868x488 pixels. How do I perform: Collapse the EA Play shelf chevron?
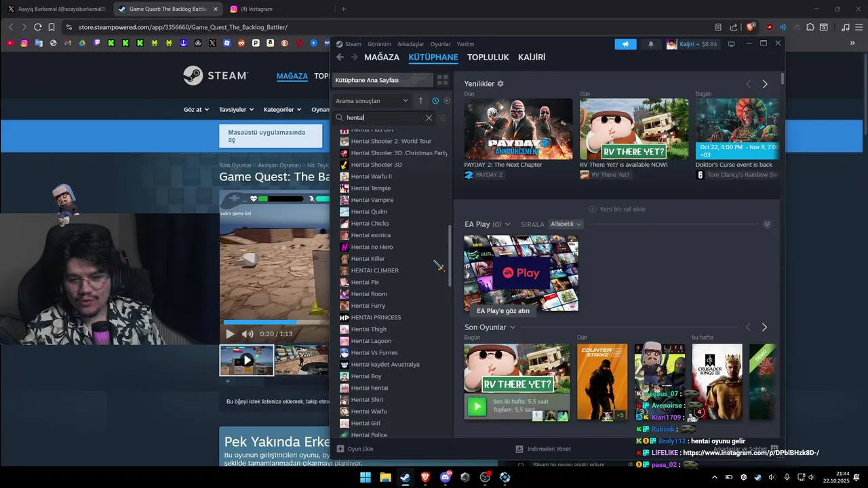pyautogui.click(x=767, y=224)
